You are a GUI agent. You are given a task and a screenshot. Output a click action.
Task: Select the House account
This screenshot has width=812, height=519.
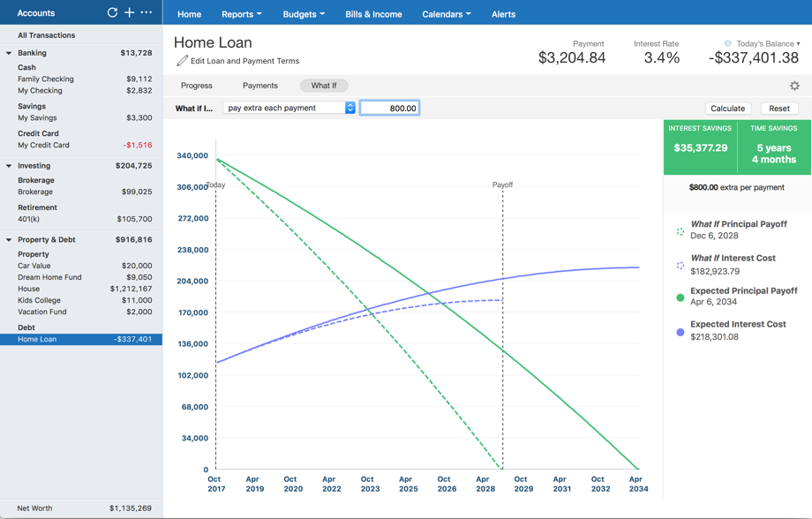click(81, 289)
